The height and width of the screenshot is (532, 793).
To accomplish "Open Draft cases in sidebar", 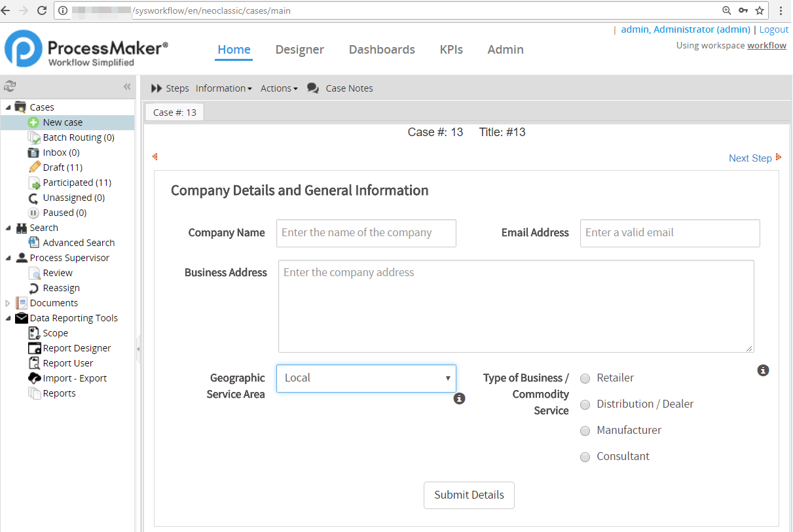I will pos(62,168).
